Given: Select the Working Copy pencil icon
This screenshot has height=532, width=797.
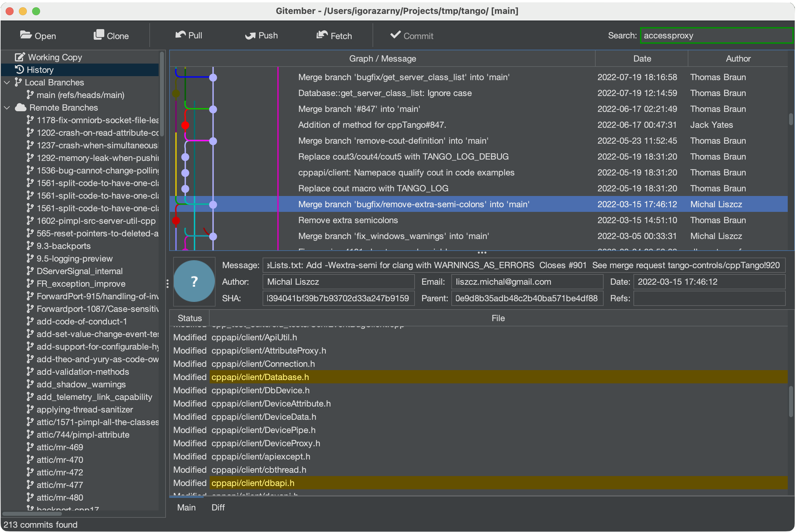Looking at the screenshot, I should click(19, 57).
